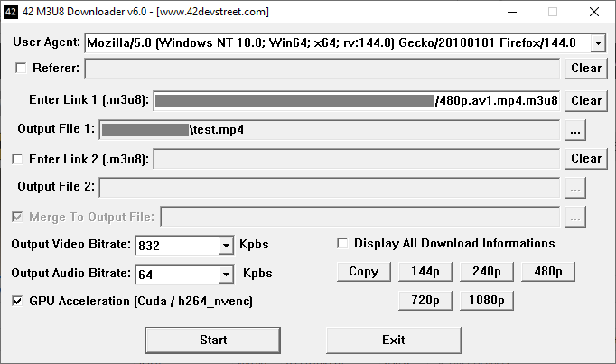Choose the 720p preset button

pyautogui.click(x=425, y=300)
